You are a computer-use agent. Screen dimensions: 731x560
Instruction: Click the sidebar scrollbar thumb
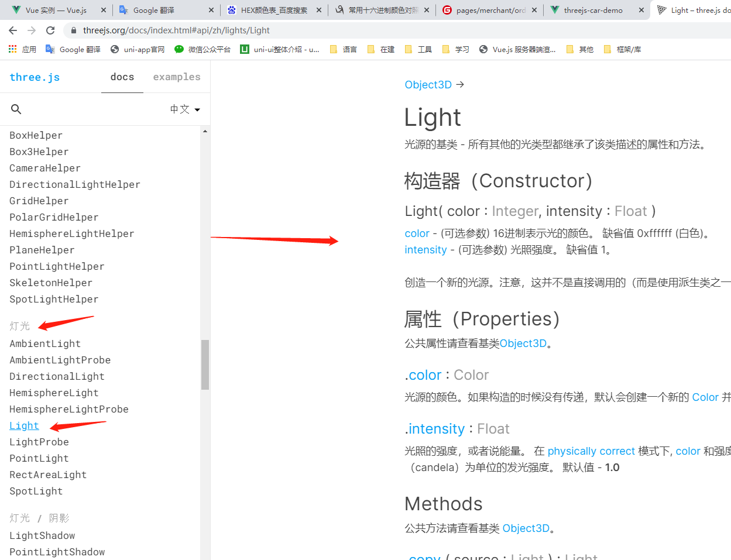point(205,365)
